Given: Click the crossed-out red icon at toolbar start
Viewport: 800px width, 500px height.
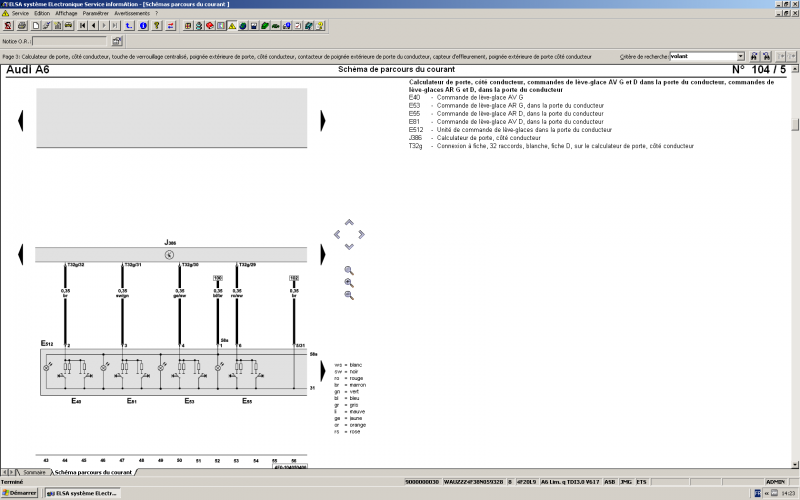Looking at the screenshot, I should [x=8, y=26].
